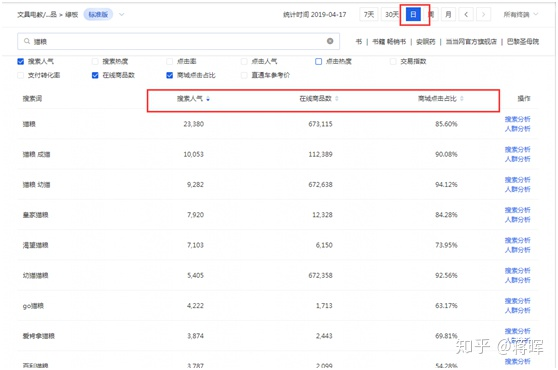Go to previous date with left arrow
Viewport: 558px width, 370px height.
pos(466,15)
